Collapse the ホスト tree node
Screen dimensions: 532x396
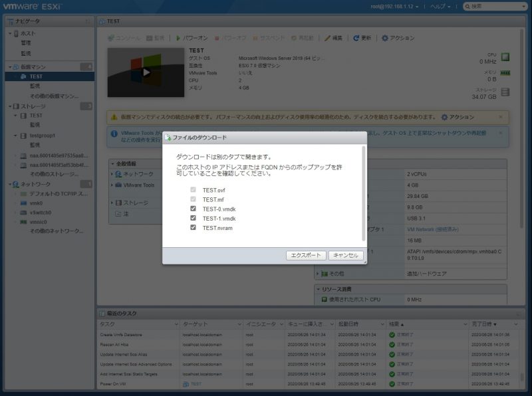click(x=10, y=33)
